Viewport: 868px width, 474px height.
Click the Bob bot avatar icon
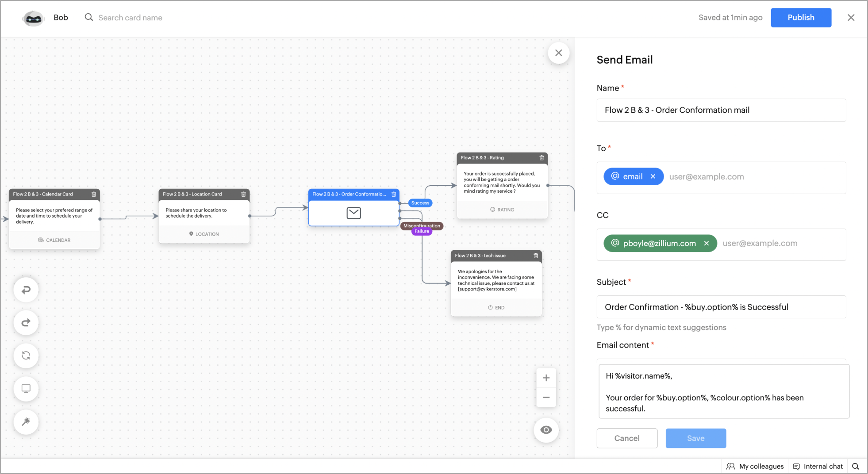(33, 18)
